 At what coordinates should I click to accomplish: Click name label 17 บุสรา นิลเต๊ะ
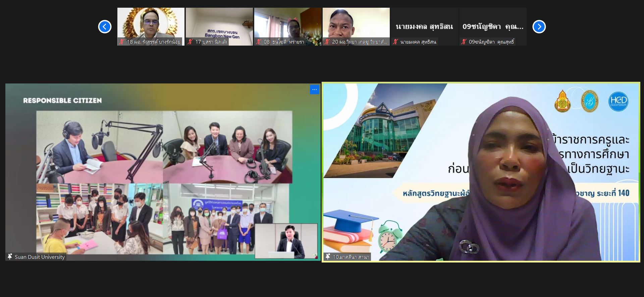(211, 42)
